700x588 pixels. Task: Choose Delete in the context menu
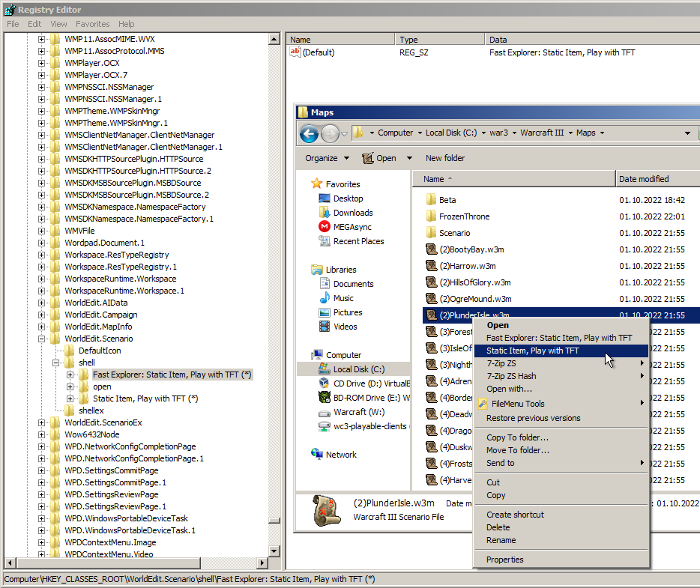[x=561, y=527]
